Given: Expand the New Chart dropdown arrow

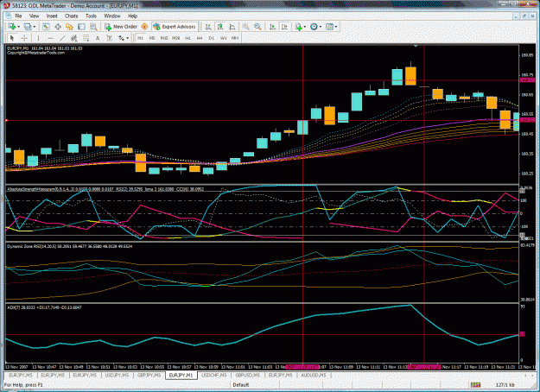Looking at the screenshot, I should pyautogui.click(x=18, y=27).
